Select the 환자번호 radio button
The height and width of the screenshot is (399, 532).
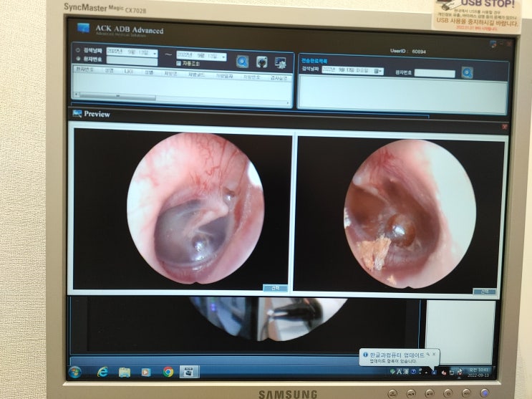click(78, 59)
